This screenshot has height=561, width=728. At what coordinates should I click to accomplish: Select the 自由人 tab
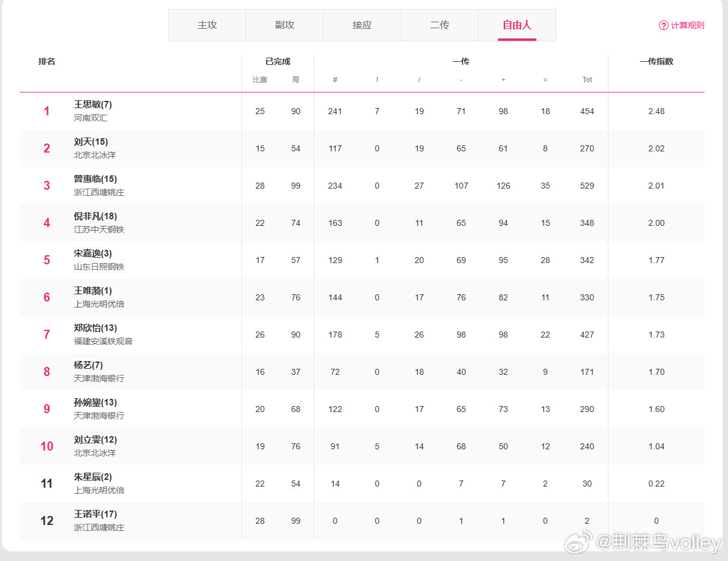[517, 25]
